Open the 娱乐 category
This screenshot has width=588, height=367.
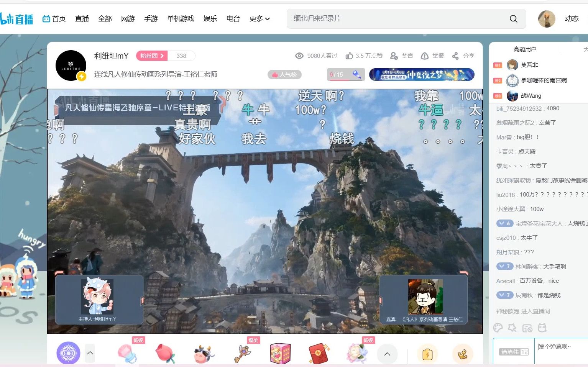(x=210, y=19)
